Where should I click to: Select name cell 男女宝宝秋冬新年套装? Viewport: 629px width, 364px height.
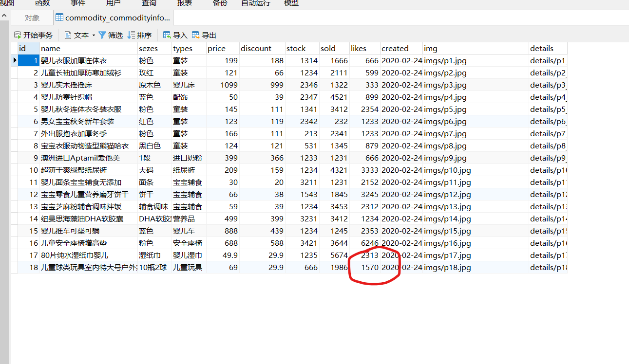tap(89, 121)
